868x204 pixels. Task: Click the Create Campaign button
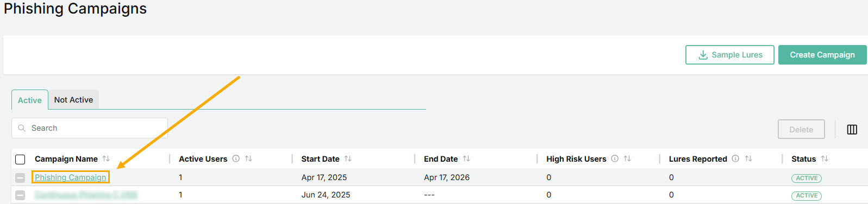(822, 55)
